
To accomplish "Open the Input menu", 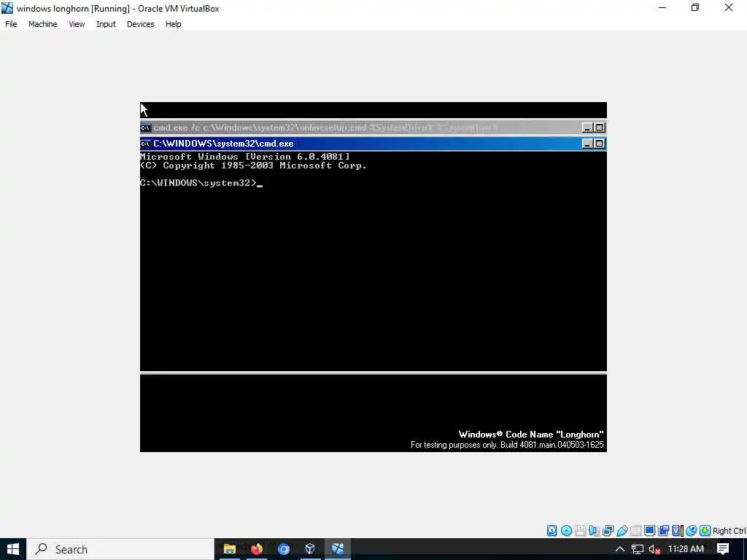I will (106, 24).
